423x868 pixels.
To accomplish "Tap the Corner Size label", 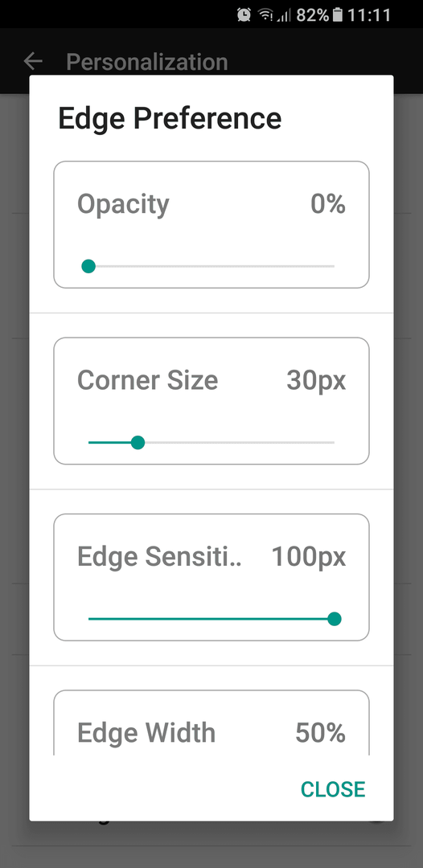I will [147, 380].
